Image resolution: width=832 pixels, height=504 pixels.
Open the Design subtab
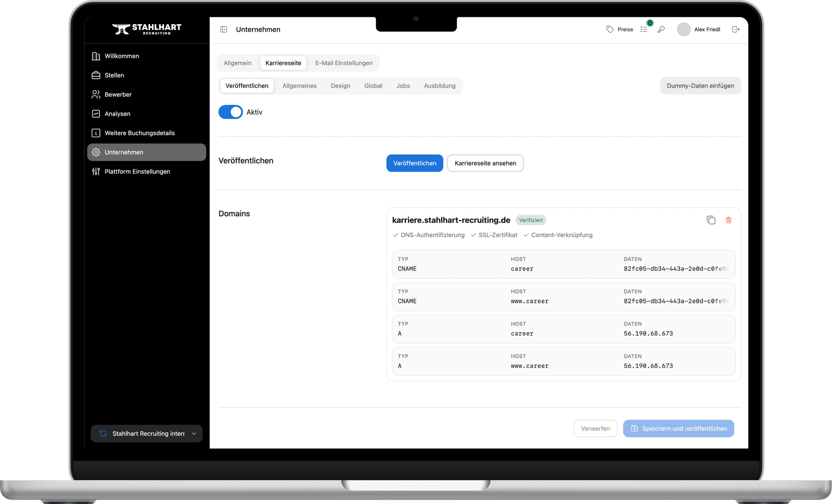coord(341,85)
